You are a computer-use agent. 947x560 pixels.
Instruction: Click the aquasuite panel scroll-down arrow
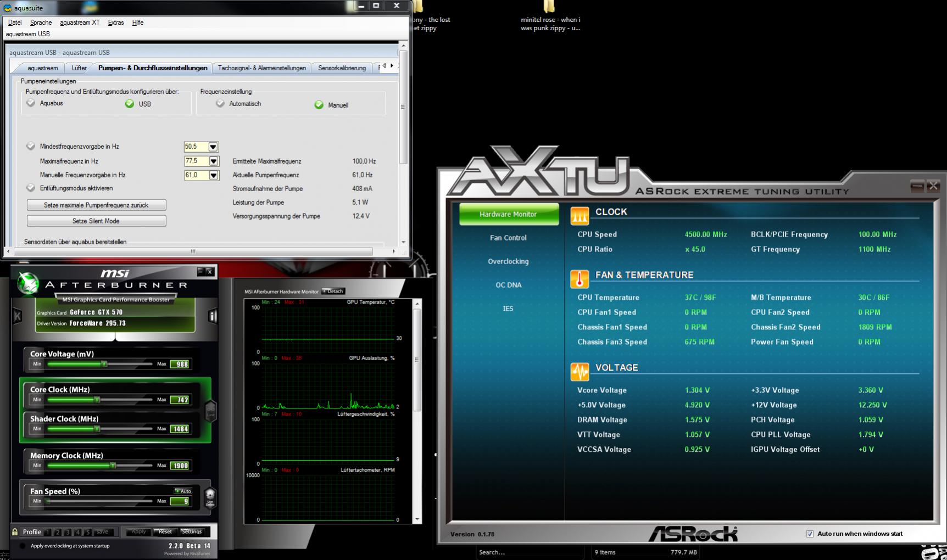(x=404, y=242)
